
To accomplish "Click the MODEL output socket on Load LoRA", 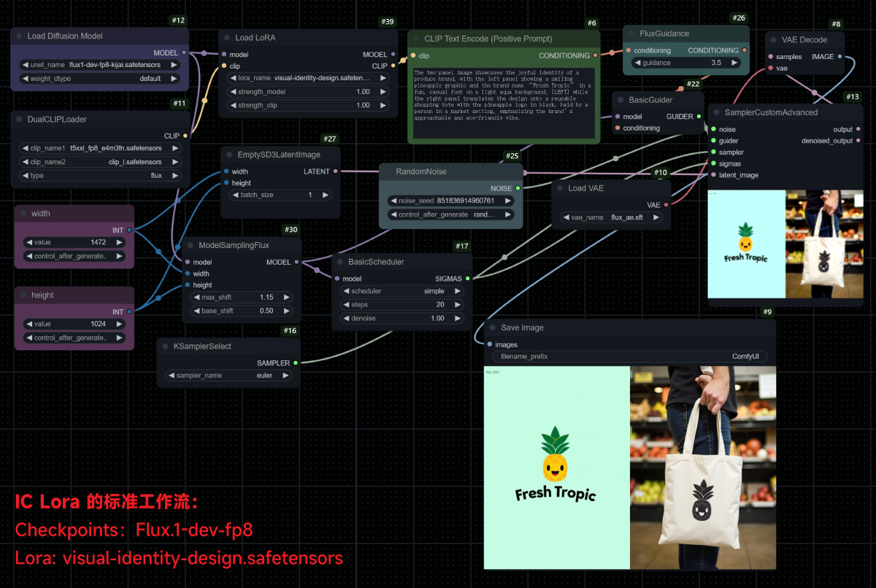I will pos(393,54).
